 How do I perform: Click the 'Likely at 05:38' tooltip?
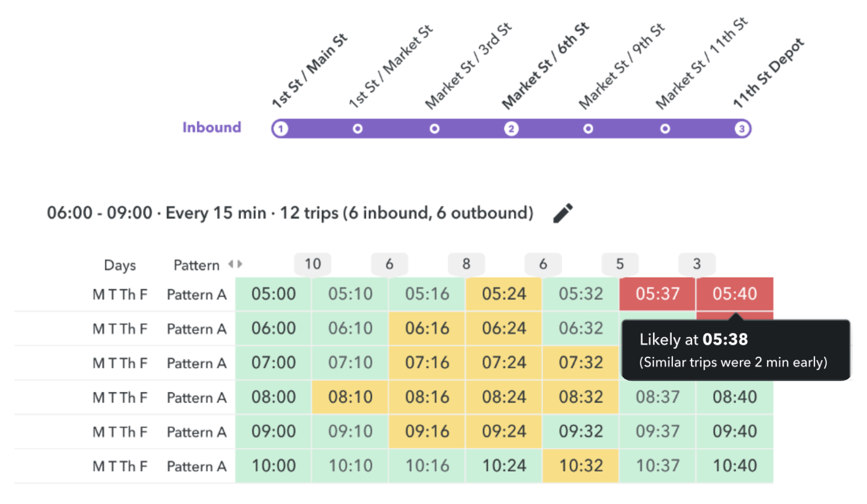(735, 350)
